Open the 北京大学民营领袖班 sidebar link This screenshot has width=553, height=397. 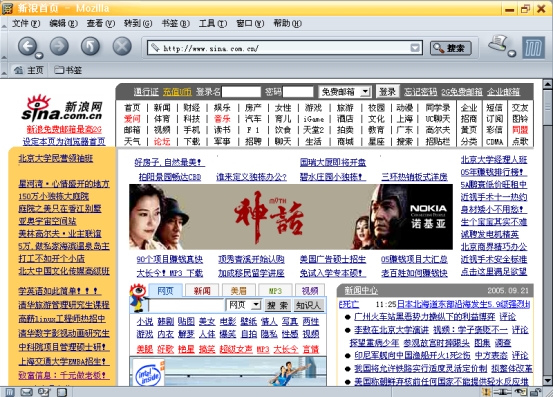pos(56,159)
